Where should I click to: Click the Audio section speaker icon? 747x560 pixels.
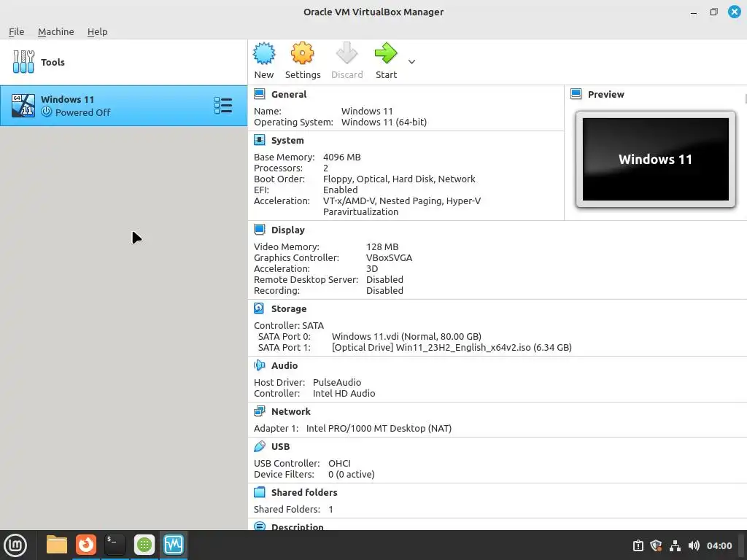click(259, 365)
